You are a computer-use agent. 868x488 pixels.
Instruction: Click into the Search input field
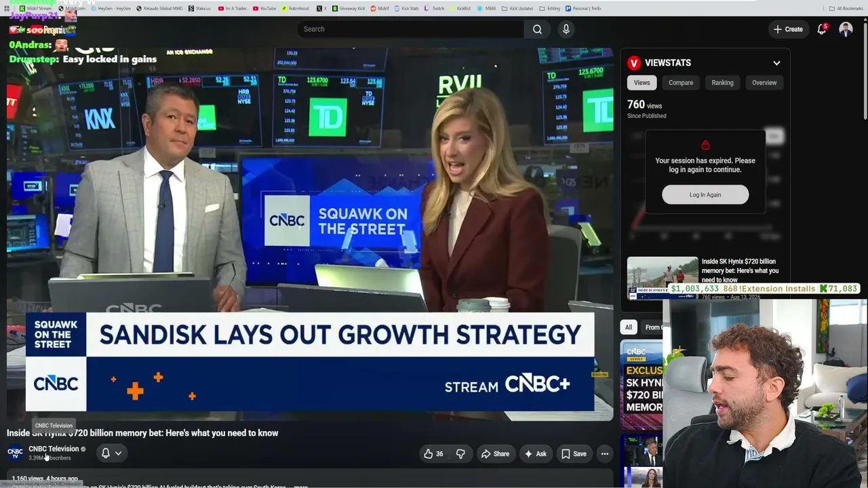tap(410, 29)
